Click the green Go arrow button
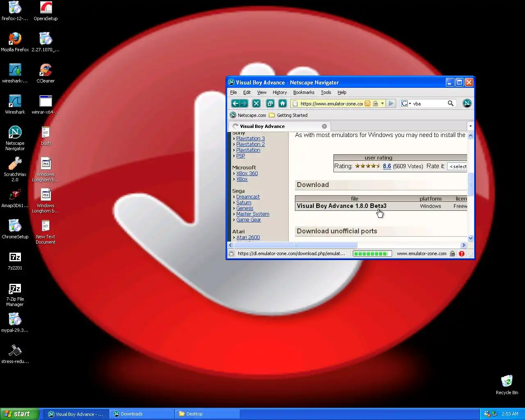This screenshot has width=525, height=420. (391, 103)
